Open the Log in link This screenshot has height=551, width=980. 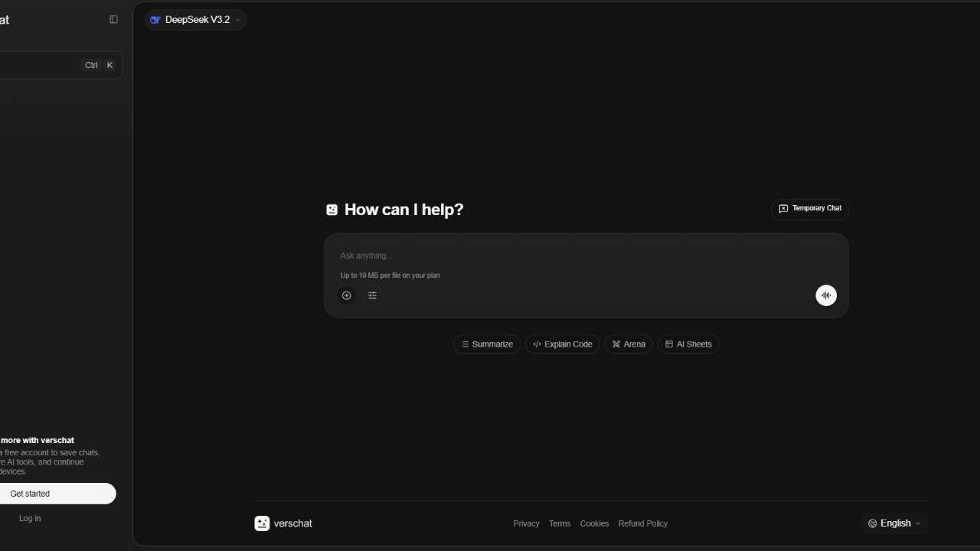[30, 519]
